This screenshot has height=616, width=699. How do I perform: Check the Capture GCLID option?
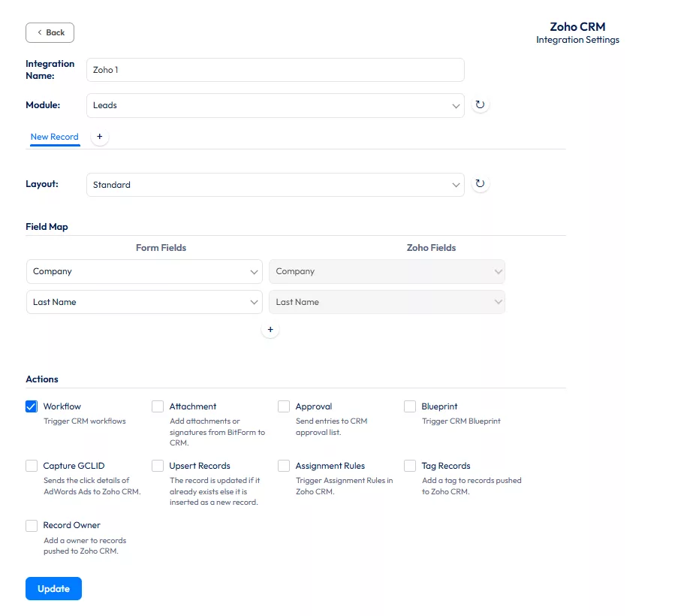click(x=32, y=466)
